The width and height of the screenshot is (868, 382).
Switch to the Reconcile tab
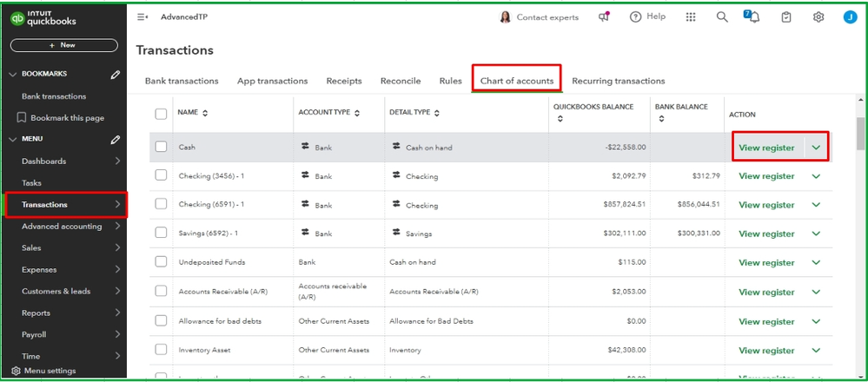tap(401, 81)
